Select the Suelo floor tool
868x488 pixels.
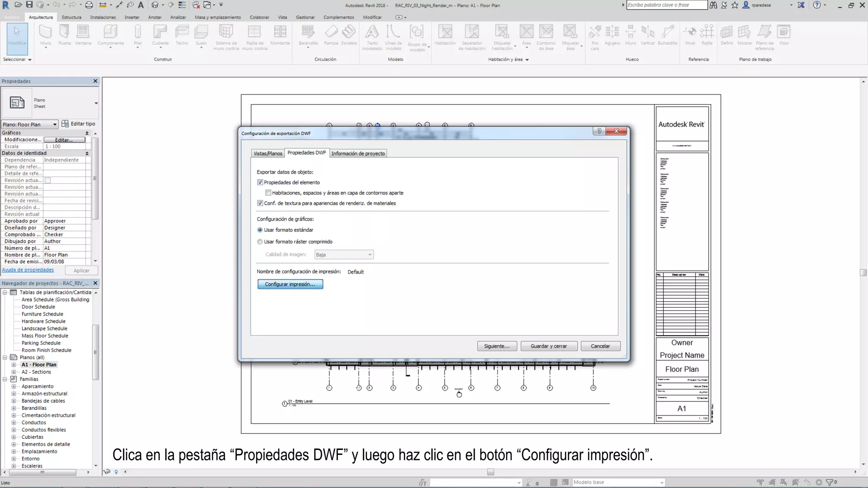coord(201,35)
